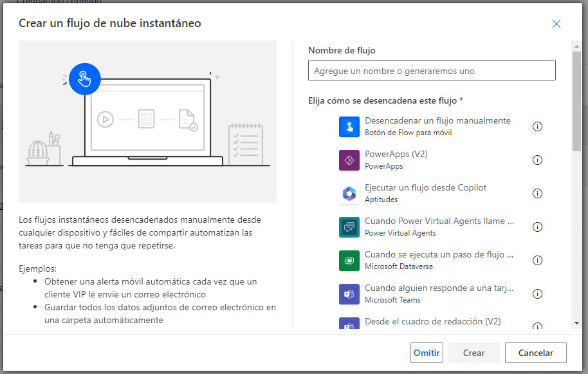The image size is (588, 374).
Task: Select 'Desencadenar un flujo manualmente' text
Action: pyautogui.click(x=437, y=121)
